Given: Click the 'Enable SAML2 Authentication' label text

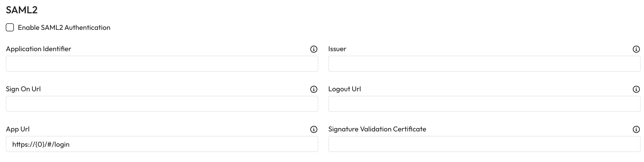Looking at the screenshot, I should (64, 27).
